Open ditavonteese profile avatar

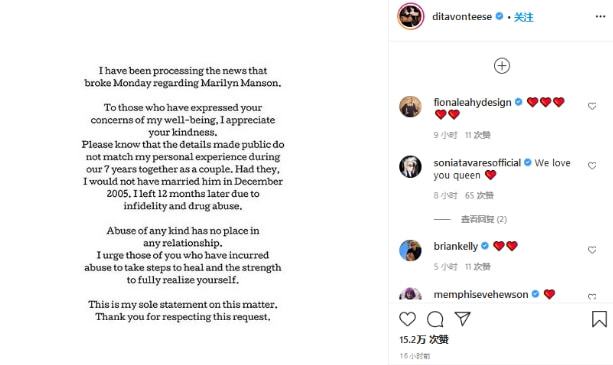point(410,16)
